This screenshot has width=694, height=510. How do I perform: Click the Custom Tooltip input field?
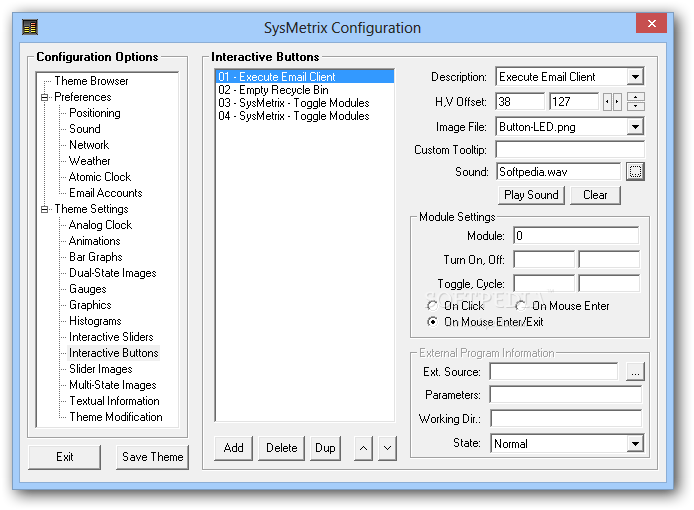pyautogui.click(x=570, y=150)
